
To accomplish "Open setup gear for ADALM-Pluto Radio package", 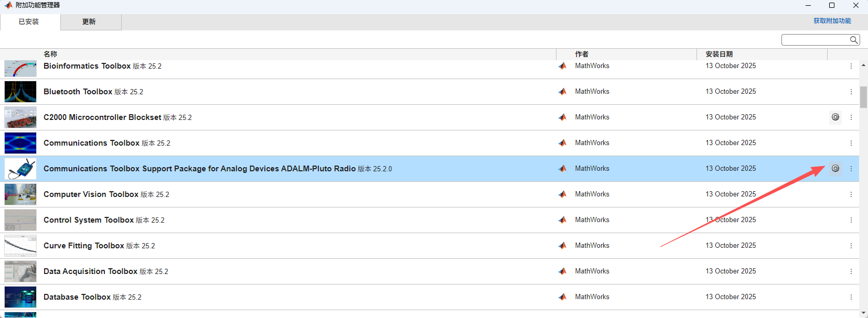I will [835, 169].
